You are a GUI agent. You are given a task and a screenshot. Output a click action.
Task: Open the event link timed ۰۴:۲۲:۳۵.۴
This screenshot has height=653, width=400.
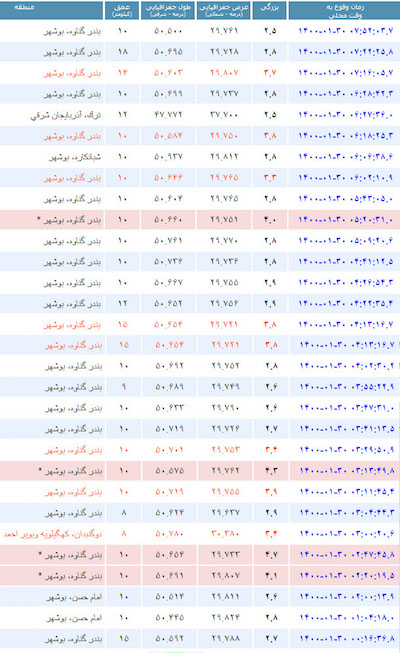(x=346, y=303)
